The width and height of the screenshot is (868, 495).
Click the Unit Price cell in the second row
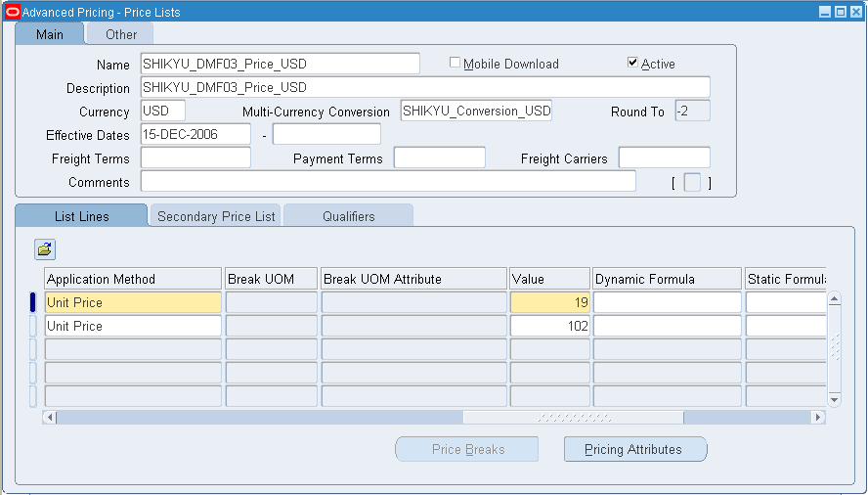point(133,326)
